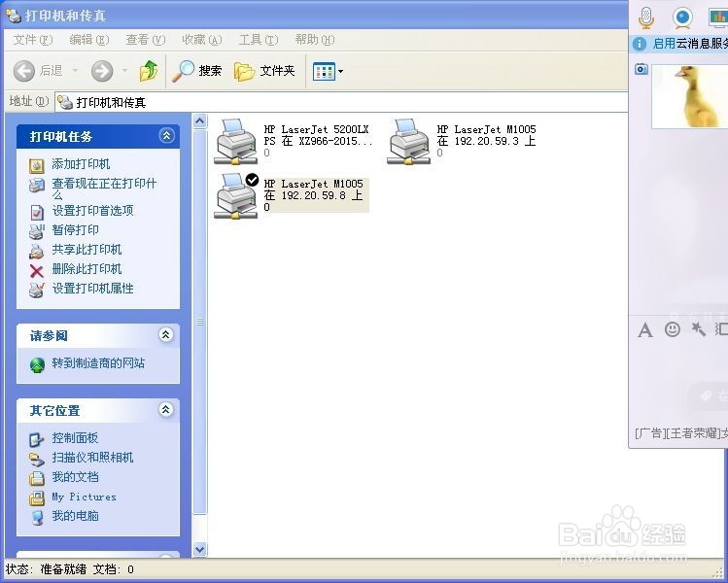Image resolution: width=728 pixels, height=583 pixels.
Task: Click the sidebar scroll up arrow
Action: tap(199, 121)
